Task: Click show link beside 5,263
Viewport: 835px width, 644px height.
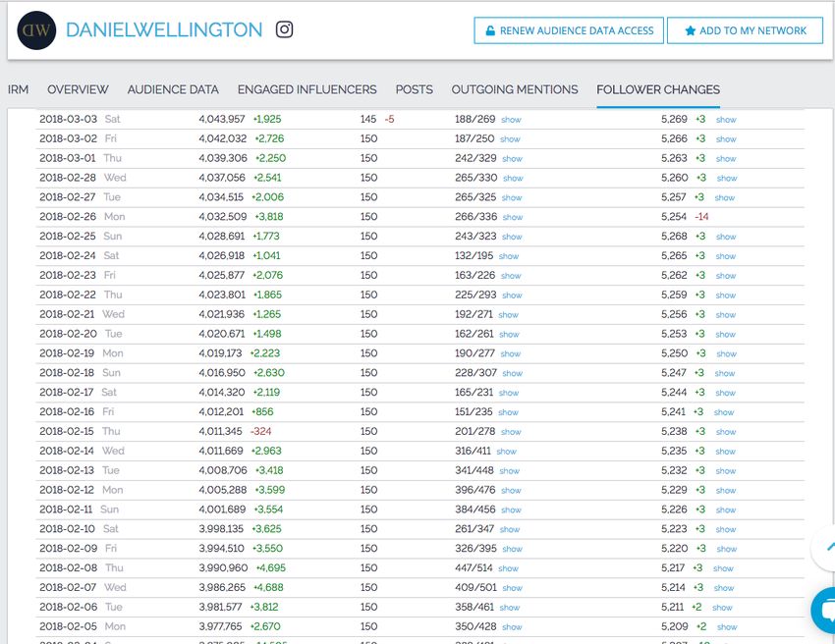Action: 726,159
